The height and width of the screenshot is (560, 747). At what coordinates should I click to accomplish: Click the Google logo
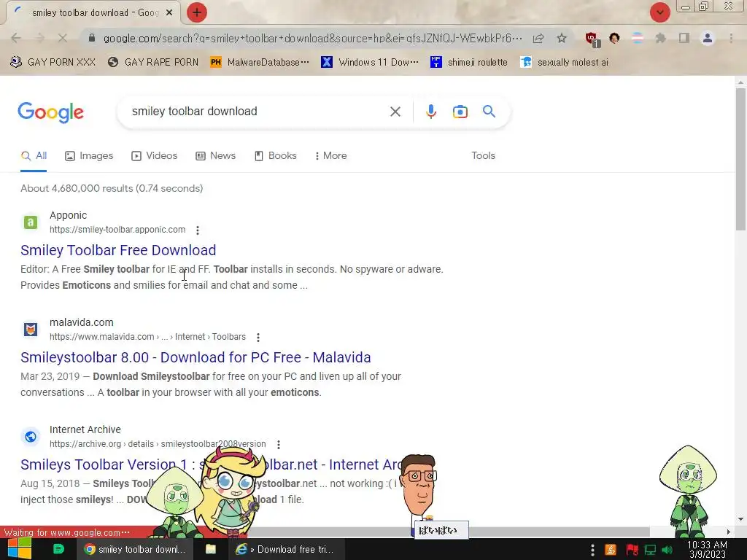pos(50,112)
